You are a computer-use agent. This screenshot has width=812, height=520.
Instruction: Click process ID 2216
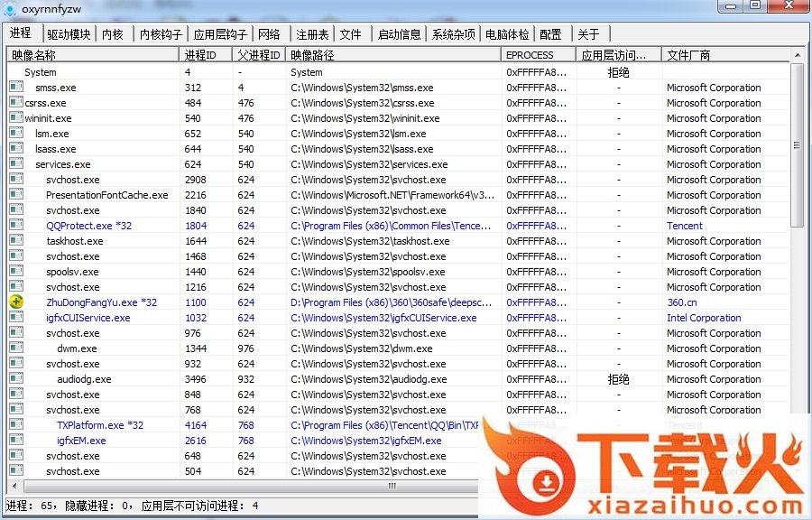pyautogui.click(x=195, y=195)
